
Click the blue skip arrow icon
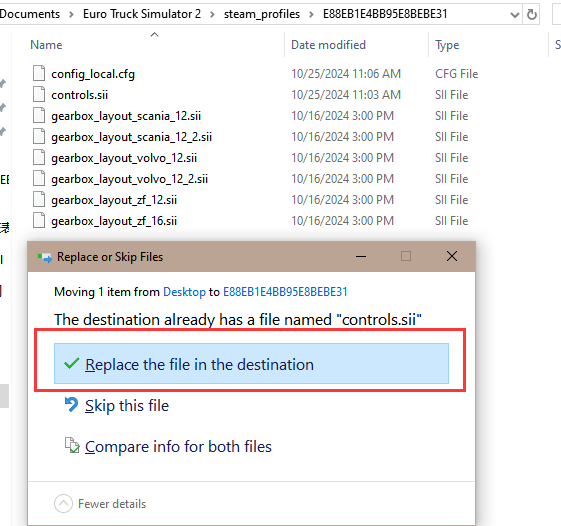pyautogui.click(x=71, y=405)
